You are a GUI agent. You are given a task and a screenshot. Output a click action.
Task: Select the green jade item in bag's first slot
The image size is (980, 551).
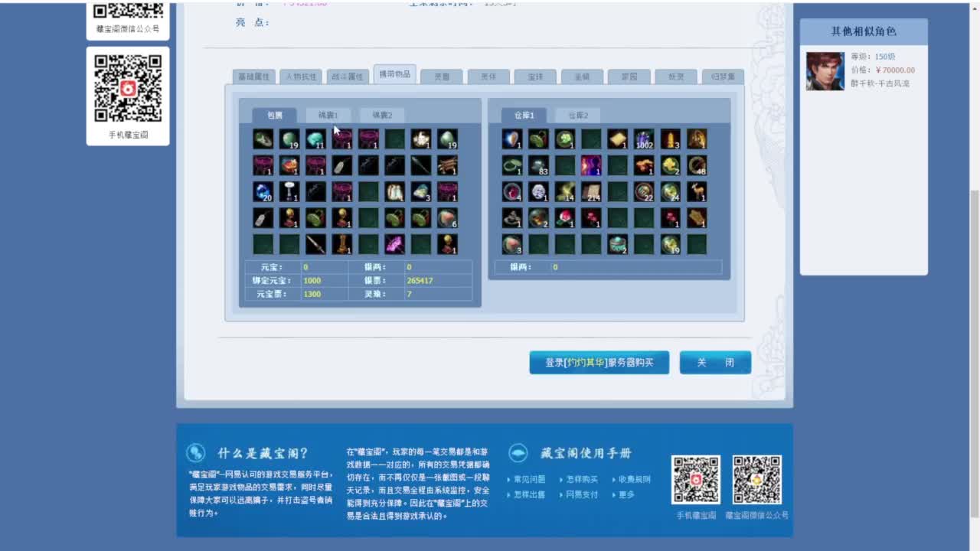coord(263,139)
